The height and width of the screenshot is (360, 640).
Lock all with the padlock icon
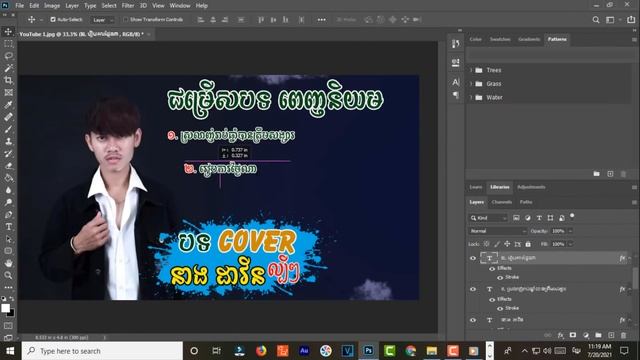click(x=528, y=244)
